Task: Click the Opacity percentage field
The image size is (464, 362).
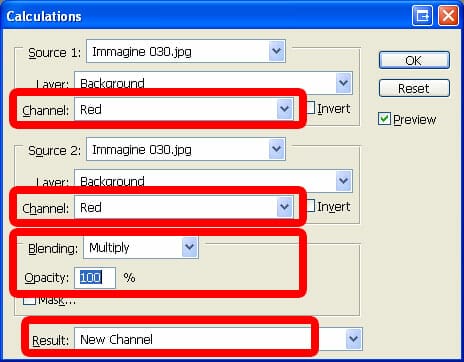Action: pyautogui.click(x=95, y=277)
